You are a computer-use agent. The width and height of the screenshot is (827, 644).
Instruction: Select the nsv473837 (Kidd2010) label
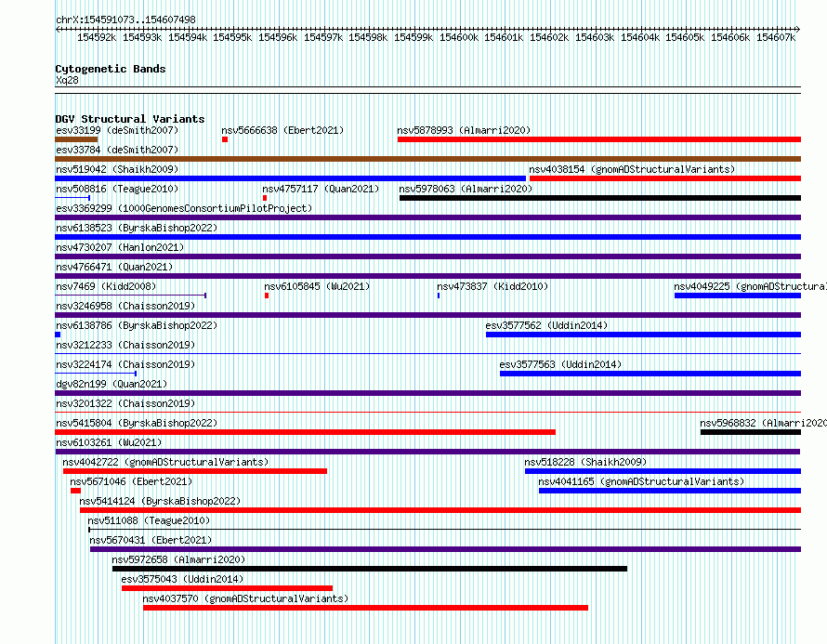pos(492,286)
